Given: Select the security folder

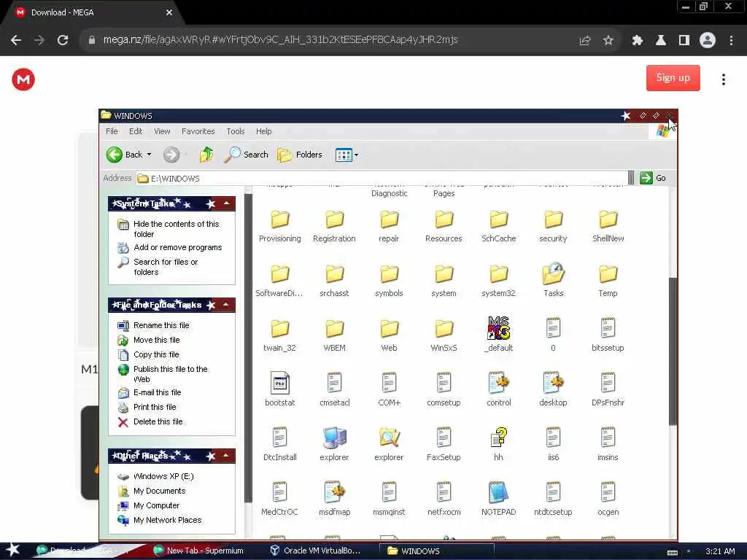Looking at the screenshot, I should [553, 226].
